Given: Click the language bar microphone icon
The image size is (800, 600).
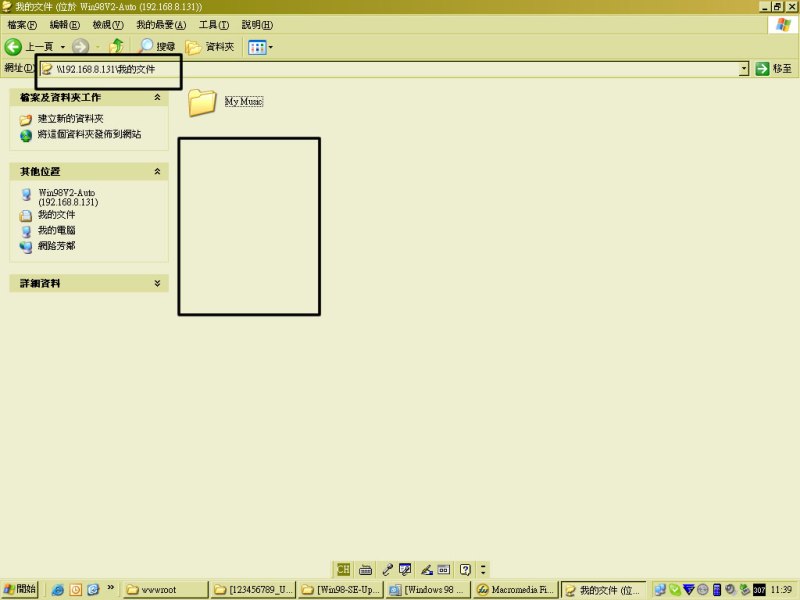Looking at the screenshot, I should 387,569.
